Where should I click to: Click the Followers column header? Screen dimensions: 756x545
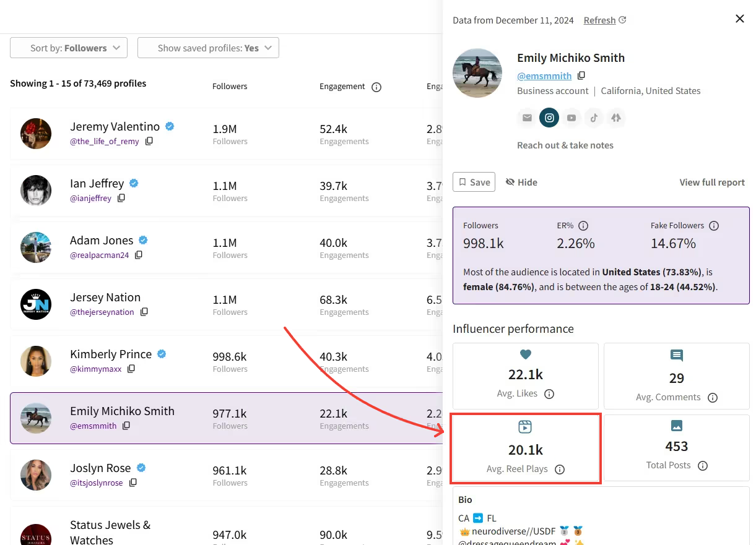click(x=230, y=86)
